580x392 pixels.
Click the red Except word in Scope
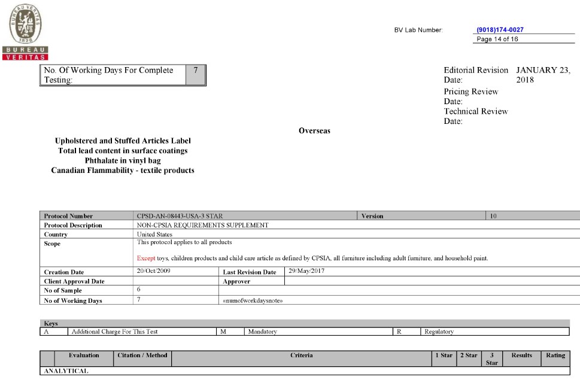tap(146, 259)
